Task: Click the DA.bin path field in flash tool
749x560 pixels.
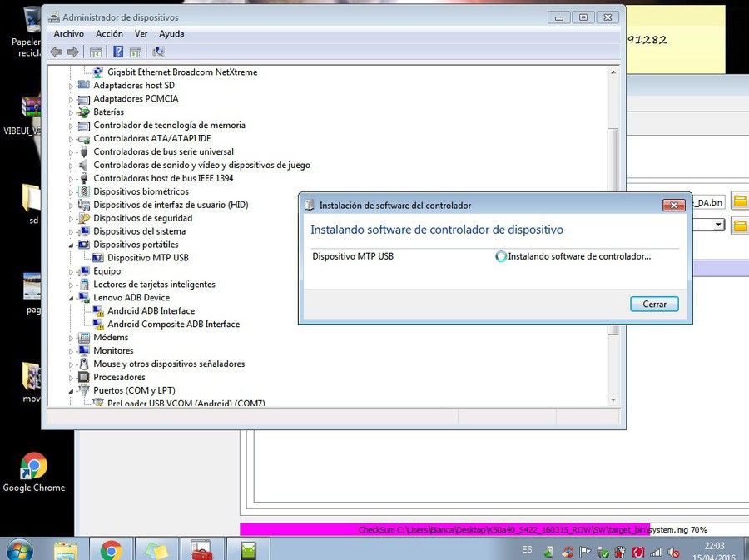Action: (709, 202)
